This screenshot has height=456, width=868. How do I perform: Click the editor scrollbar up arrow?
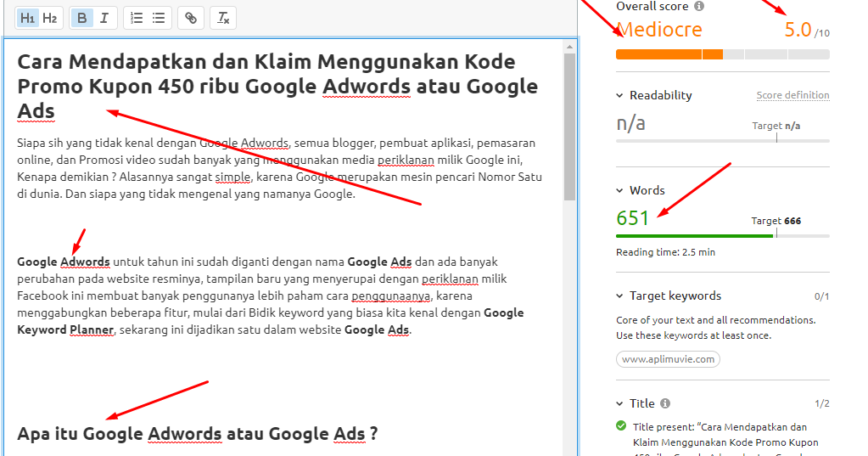coord(569,47)
